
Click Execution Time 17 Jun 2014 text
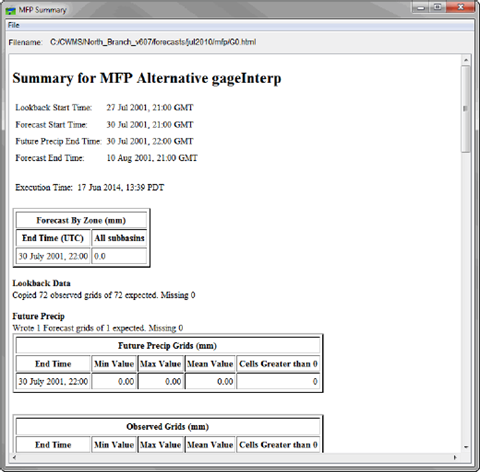tap(90, 188)
